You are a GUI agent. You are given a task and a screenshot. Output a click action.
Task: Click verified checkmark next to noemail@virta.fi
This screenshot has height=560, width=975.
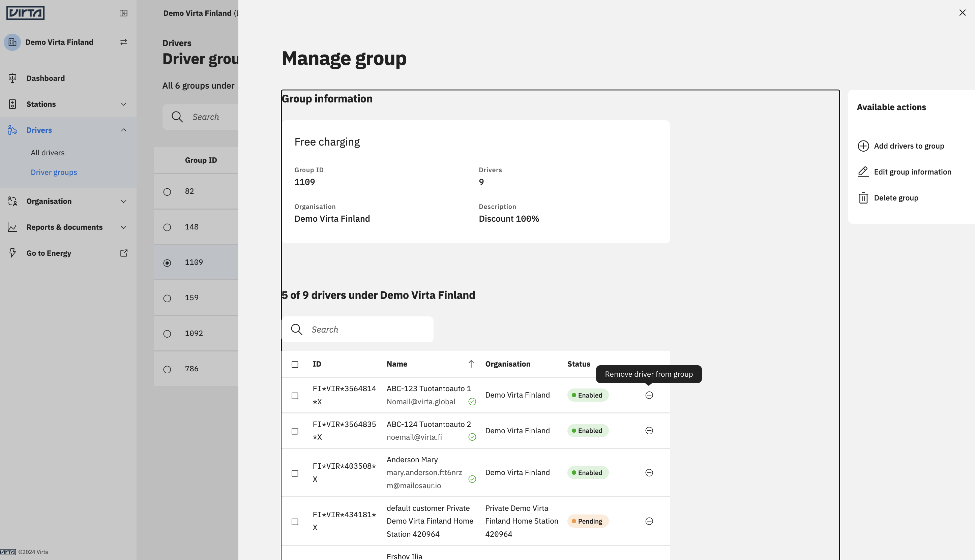472,437
